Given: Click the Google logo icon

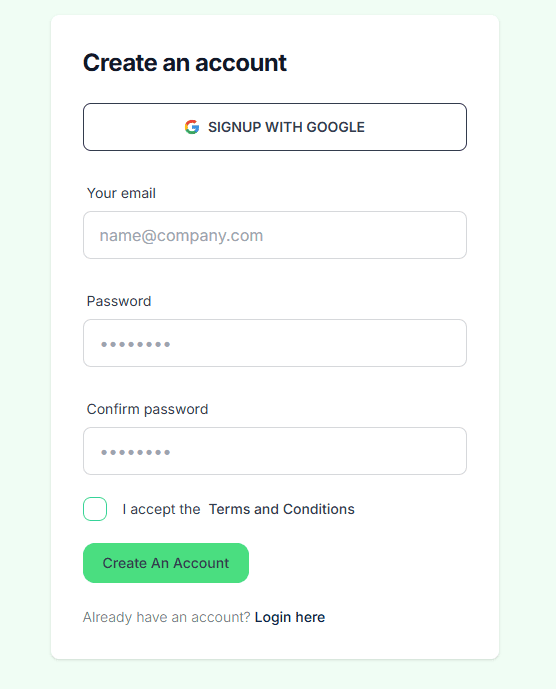Looking at the screenshot, I should coord(192,127).
